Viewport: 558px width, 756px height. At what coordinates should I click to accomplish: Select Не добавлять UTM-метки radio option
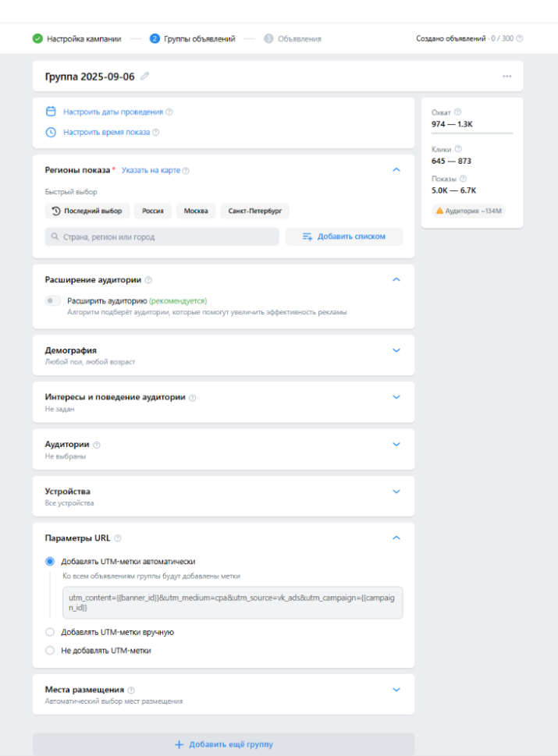(51, 650)
